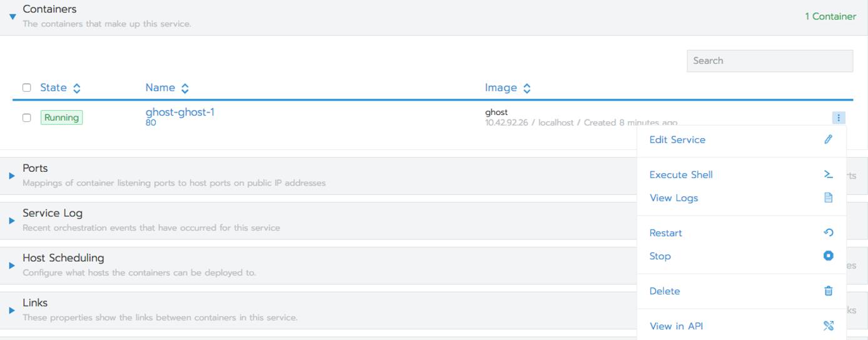The width and height of the screenshot is (868, 340).
Task: Click the three-dot actions button for ghost-ghost-1
Action: 839,117
